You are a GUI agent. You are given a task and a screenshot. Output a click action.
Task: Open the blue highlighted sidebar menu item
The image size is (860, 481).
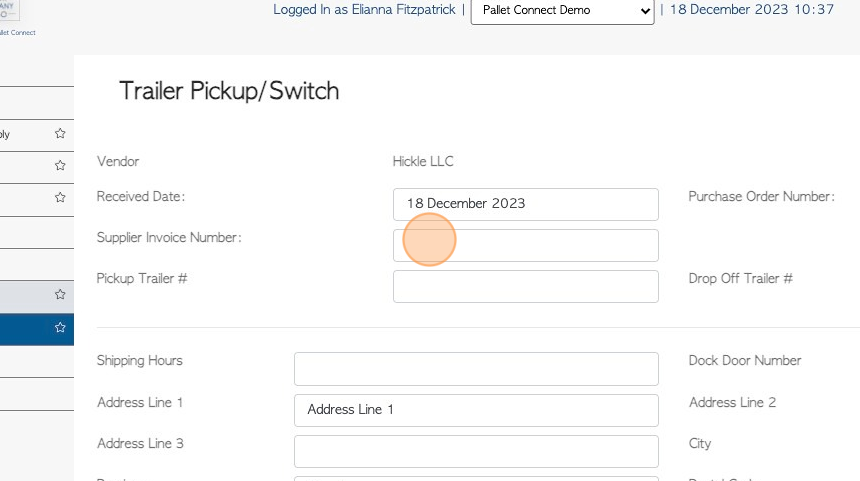coord(37,329)
